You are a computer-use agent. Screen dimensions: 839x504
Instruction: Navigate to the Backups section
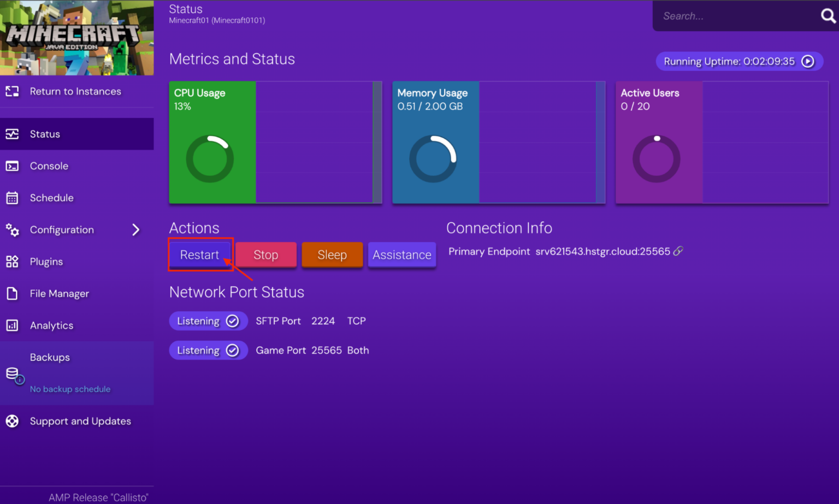pos(50,357)
